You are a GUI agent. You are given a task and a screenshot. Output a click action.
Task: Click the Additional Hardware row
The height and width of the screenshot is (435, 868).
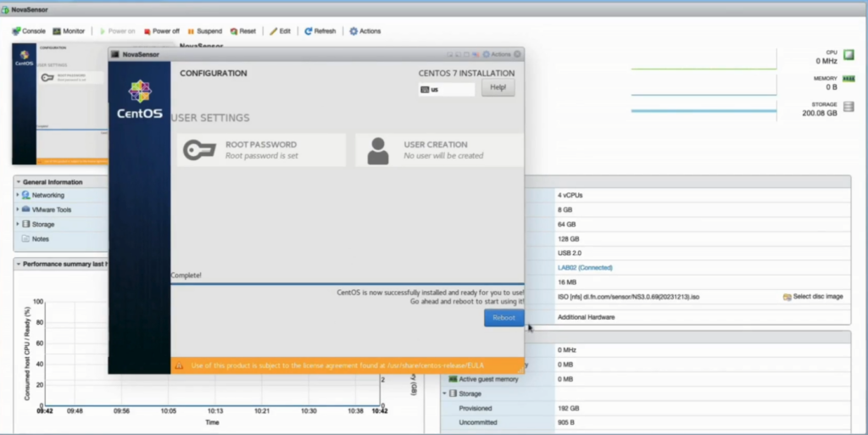point(587,317)
